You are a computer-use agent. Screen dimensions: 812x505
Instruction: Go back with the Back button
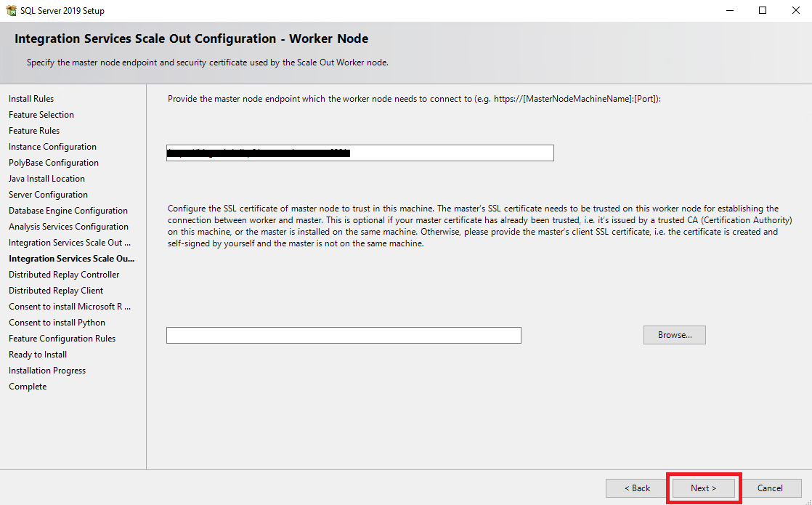point(637,488)
